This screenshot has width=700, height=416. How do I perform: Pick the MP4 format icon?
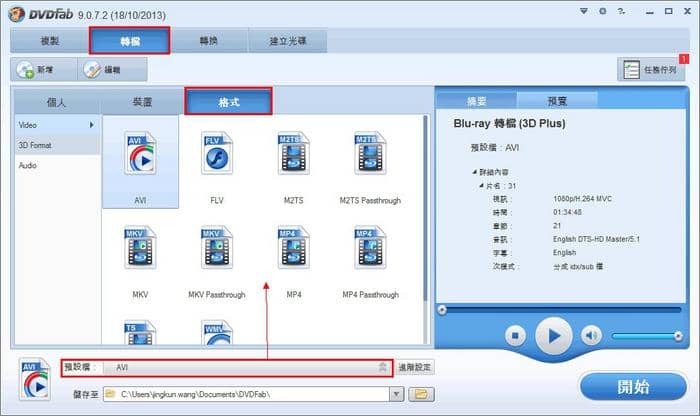(293, 247)
